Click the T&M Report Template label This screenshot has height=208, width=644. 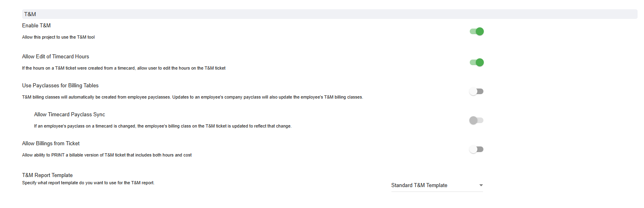[x=47, y=175]
